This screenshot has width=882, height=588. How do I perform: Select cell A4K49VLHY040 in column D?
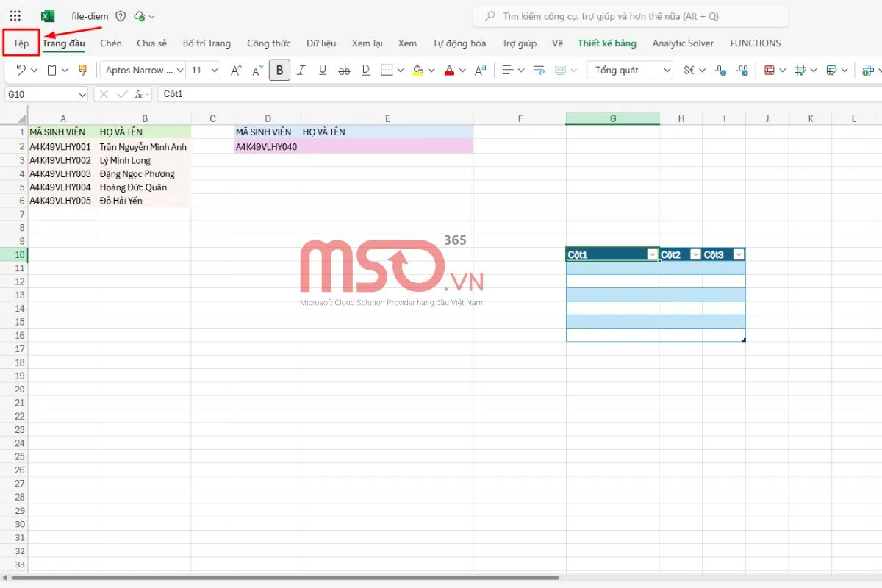point(267,146)
